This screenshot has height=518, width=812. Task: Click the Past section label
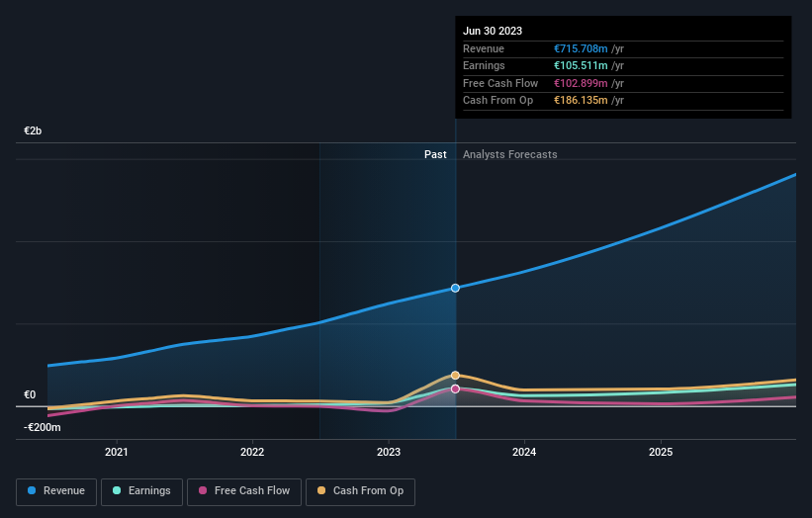[x=435, y=154]
